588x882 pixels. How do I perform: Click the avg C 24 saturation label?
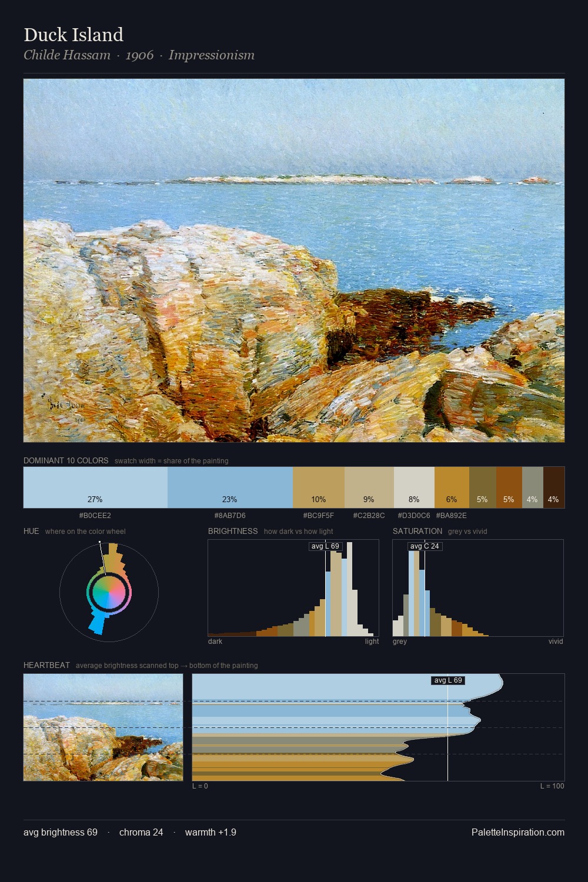click(425, 546)
